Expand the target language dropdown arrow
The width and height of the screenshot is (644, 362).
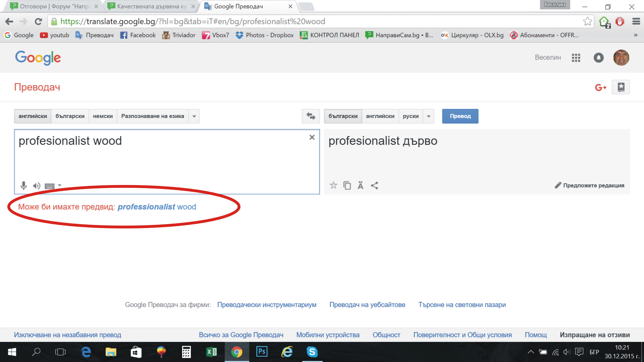coord(428,116)
